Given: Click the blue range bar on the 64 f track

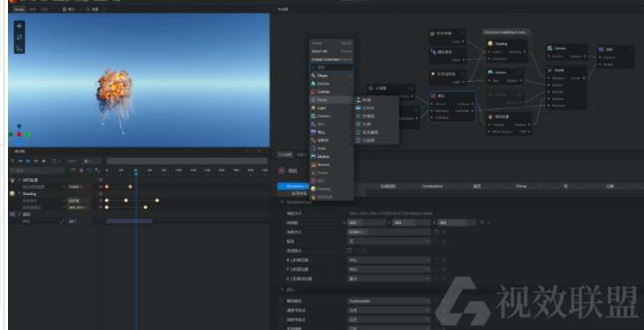Looking at the screenshot, I should 129,221.
